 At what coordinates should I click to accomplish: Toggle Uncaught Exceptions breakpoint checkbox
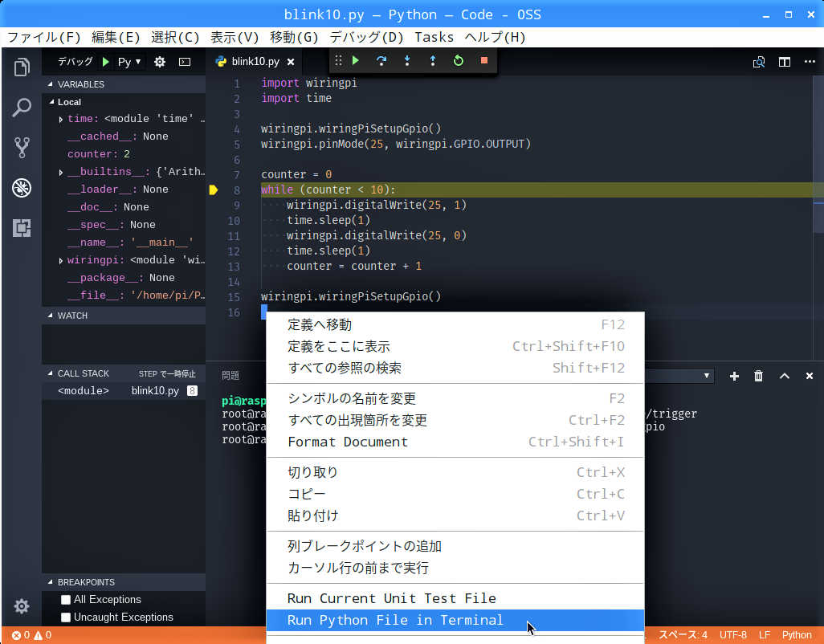point(66,618)
